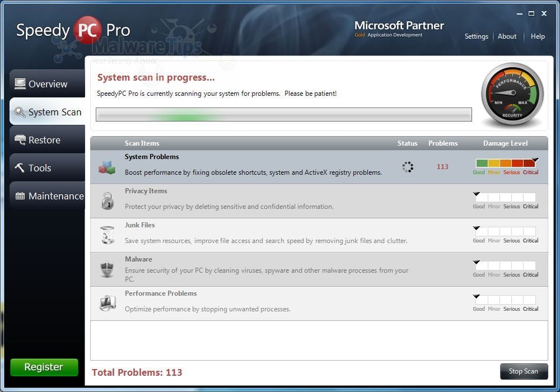Open the Tools tab
560x392 pixels.
(x=48, y=167)
